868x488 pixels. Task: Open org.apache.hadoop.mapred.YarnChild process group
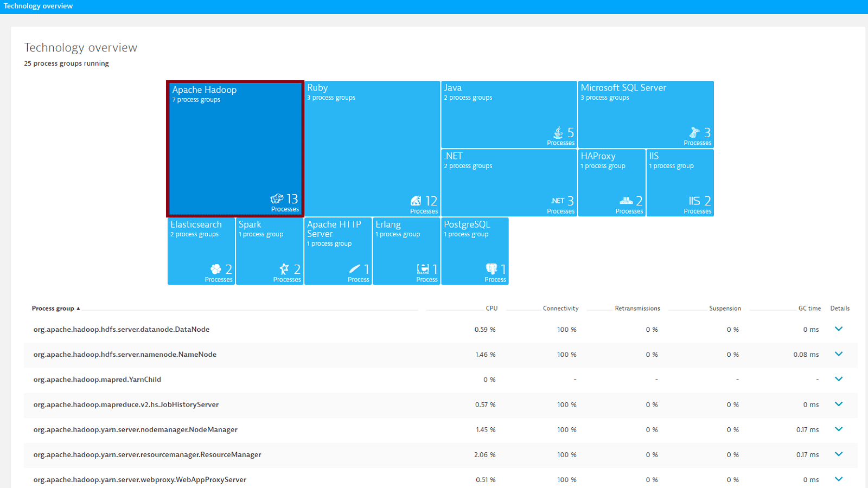[97, 380]
